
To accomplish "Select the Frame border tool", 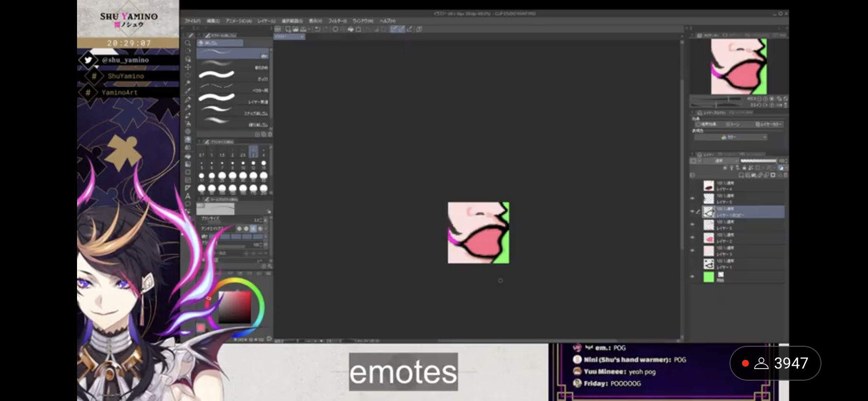I will (x=188, y=180).
